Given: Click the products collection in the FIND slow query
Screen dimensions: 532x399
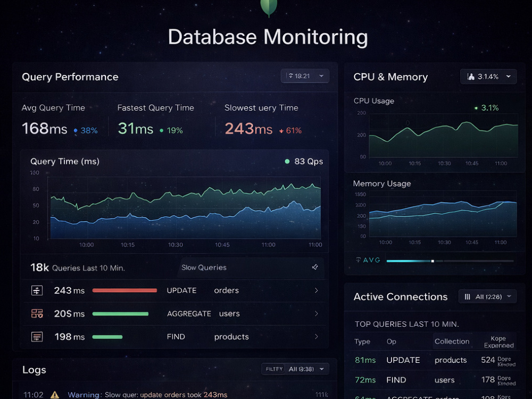Looking at the screenshot, I should coord(231,337).
